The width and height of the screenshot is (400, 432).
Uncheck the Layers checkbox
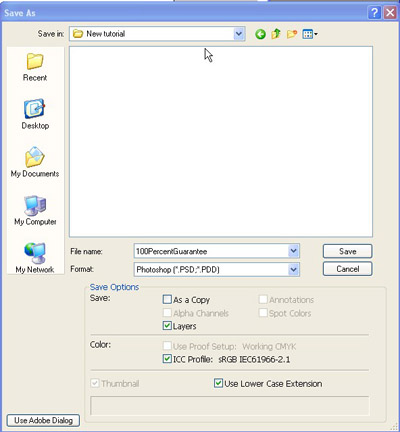coord(167,326)
